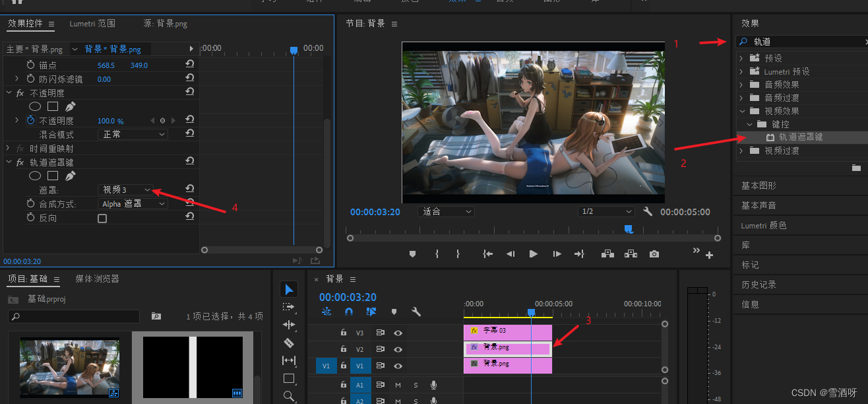Screen dimensions: 868x404
Task: Collapse the 轨道遮罩键 effect section
Action: [9, 162]
